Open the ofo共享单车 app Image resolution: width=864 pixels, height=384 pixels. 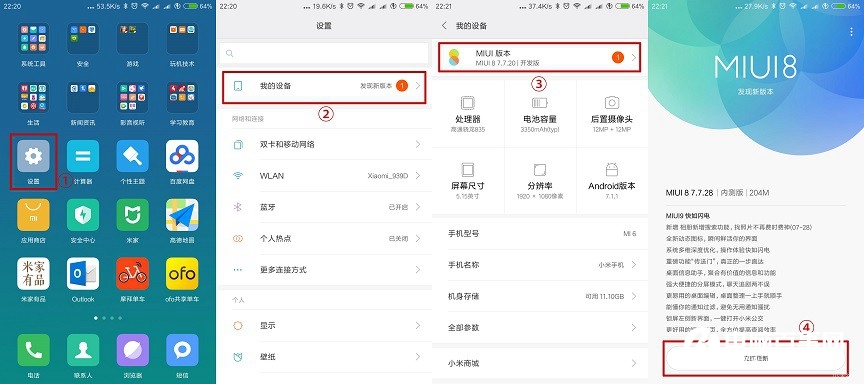pos(182,274)
